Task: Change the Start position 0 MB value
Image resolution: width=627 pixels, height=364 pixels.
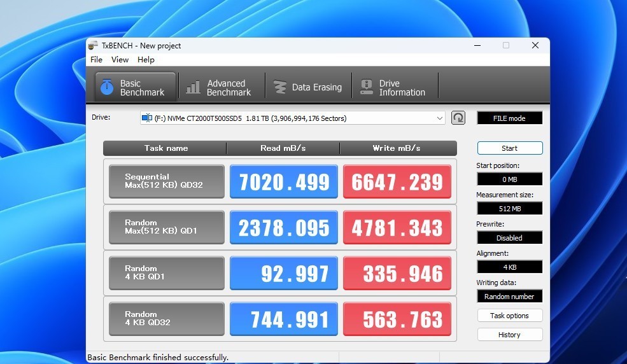Action: pyautogui.click(x=510, y=179)
